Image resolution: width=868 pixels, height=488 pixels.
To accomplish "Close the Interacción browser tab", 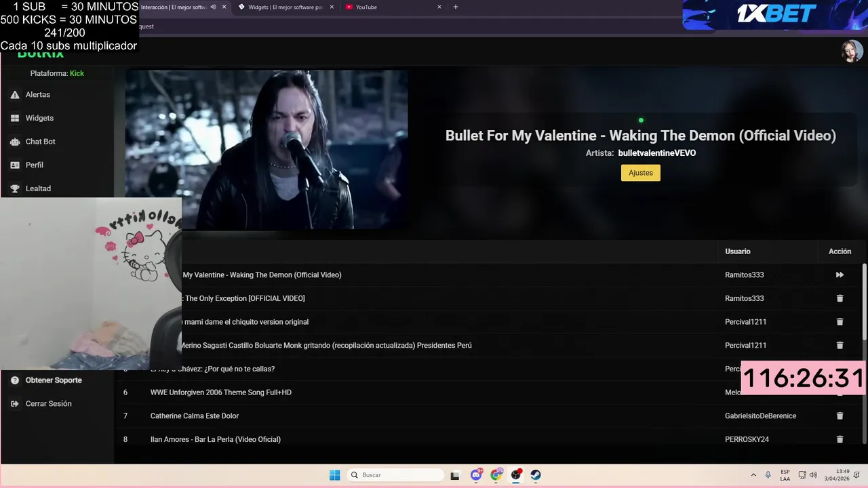I will (224, 7).
